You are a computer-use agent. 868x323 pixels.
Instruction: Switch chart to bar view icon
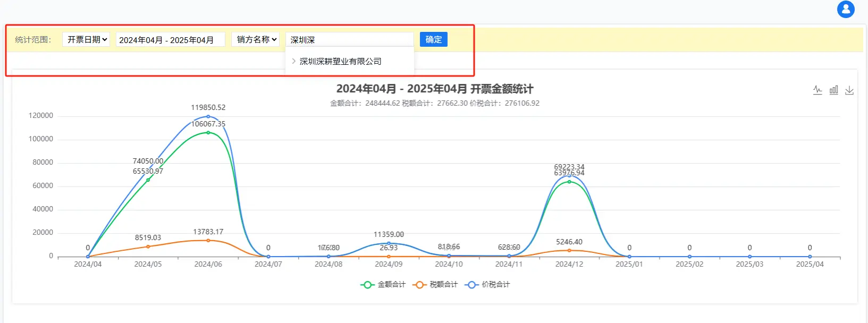pos(833,90)
